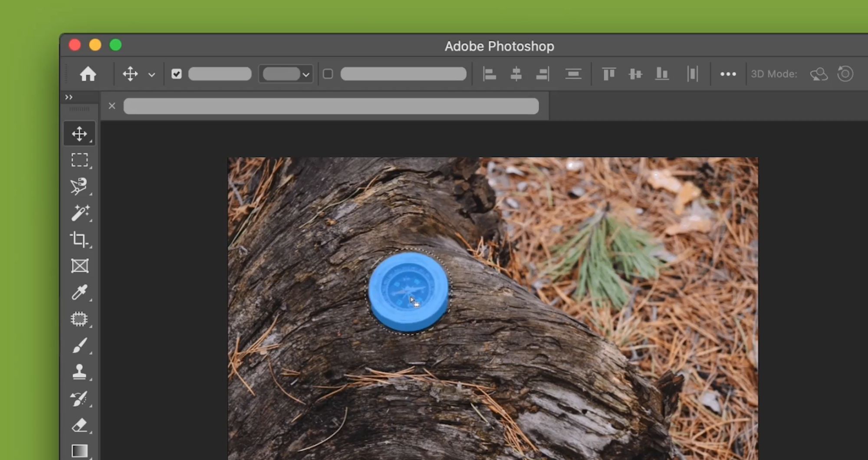Select the Frame tool

click(79, 266)
